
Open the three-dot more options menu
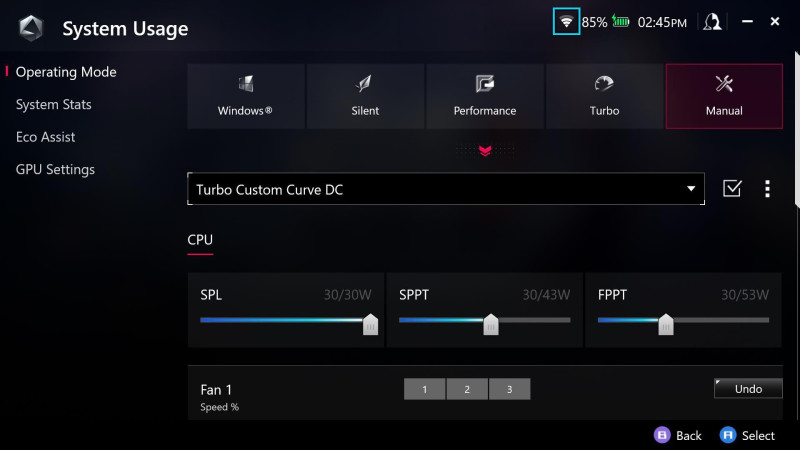(767, 189)
